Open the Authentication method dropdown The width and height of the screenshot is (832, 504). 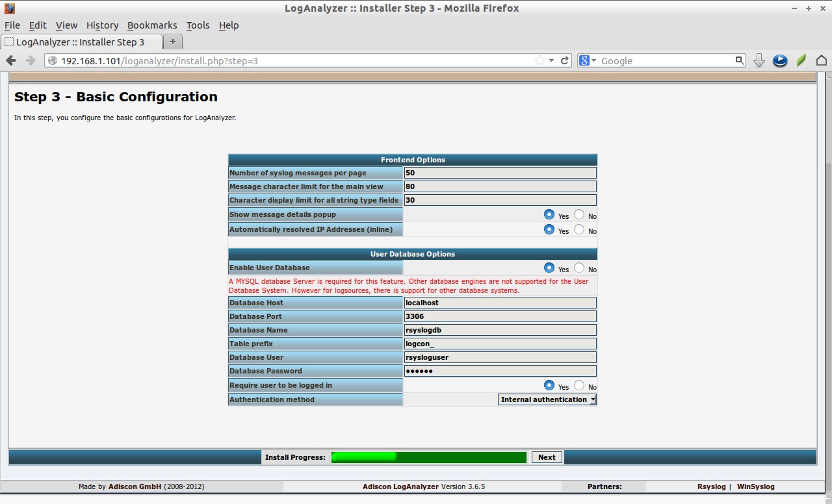[x=547, y=399]
